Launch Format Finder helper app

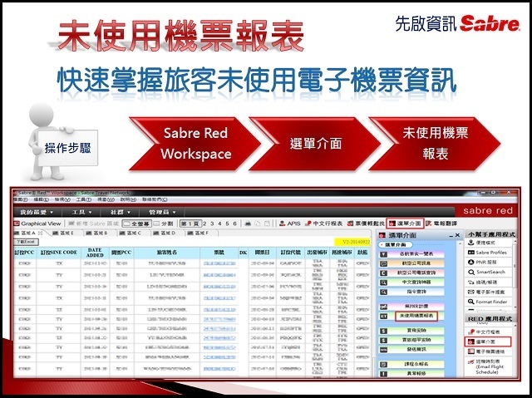pos(488,302)
